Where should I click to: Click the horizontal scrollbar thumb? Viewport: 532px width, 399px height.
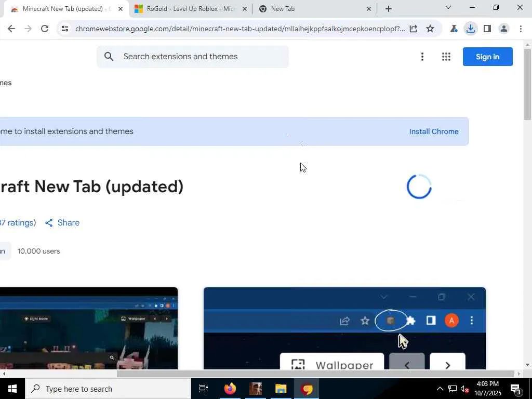point(315,374)
